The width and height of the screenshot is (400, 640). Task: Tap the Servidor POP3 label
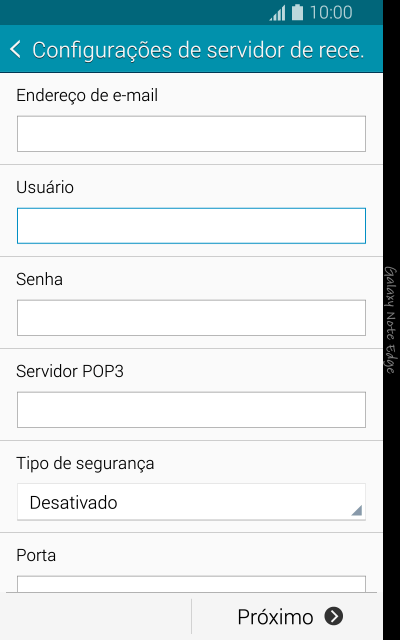[70, 371]
